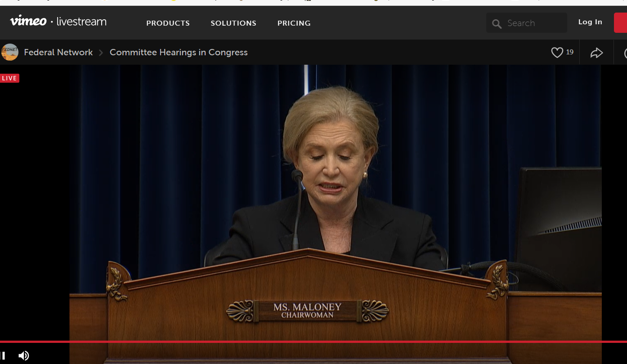Click the like count number 19
This screenshot has height=364, width=627.
(570, 52)
